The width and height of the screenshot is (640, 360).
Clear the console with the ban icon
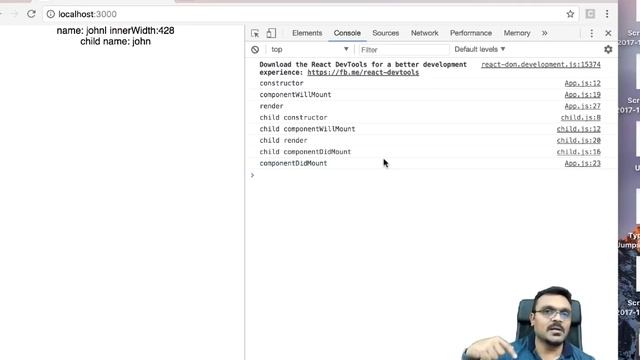255,49
